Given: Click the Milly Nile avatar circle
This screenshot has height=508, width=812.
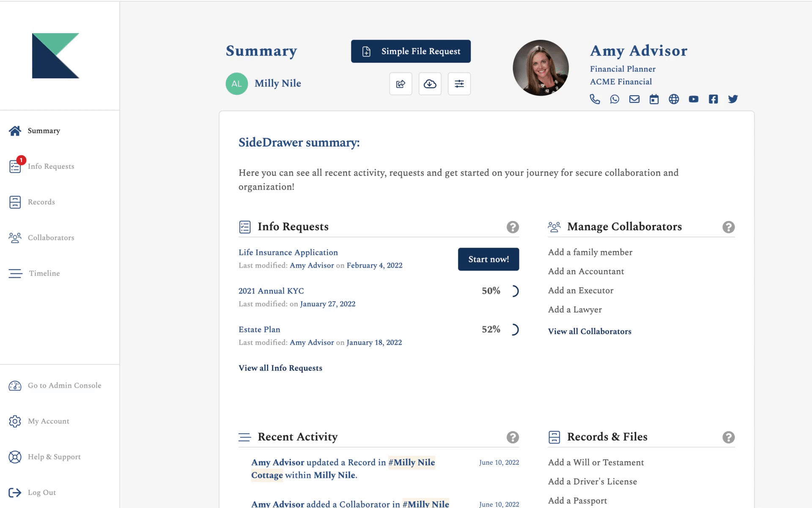Looking at the screenshot, I should coord(236,83).
